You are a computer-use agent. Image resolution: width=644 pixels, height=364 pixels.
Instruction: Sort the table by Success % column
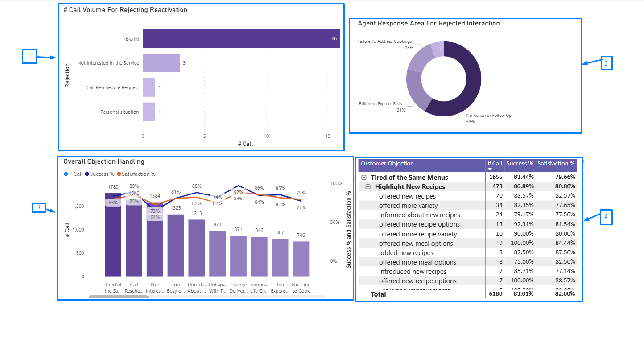click(520, 163)
